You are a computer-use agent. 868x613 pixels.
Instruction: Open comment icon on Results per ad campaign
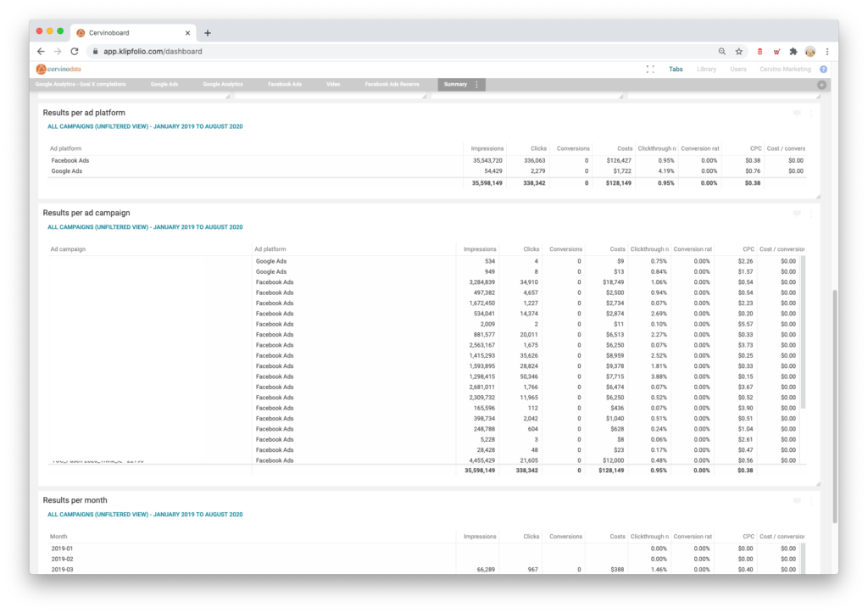[x=797, y=214]
